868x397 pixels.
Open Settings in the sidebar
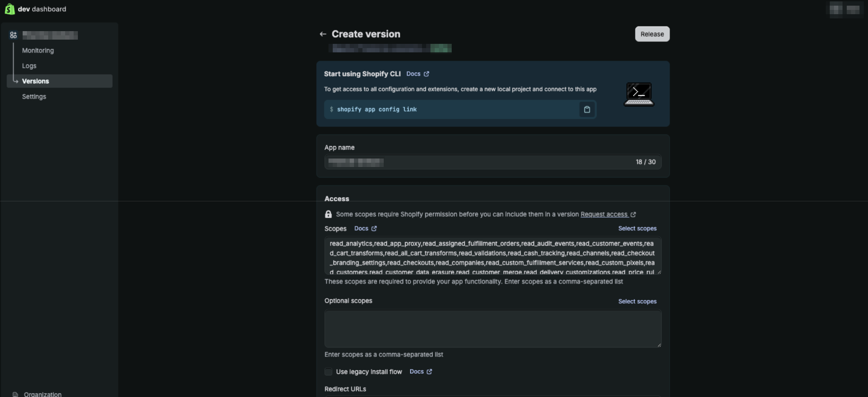click(x=34, y=97)
